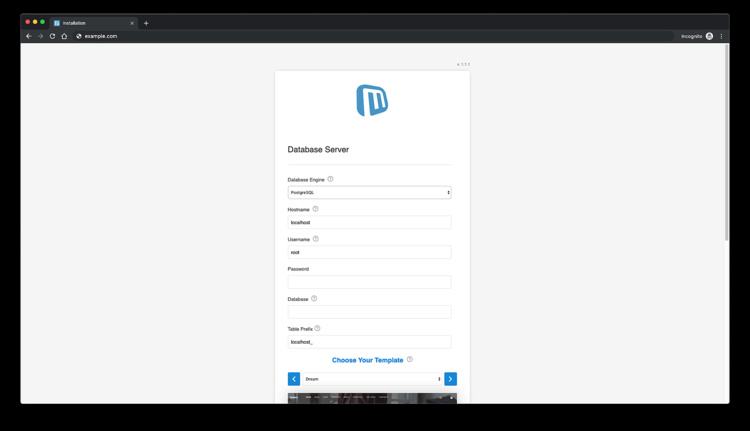
Task: Click the help icon next to Table Prefix
Action: (318, 328)
